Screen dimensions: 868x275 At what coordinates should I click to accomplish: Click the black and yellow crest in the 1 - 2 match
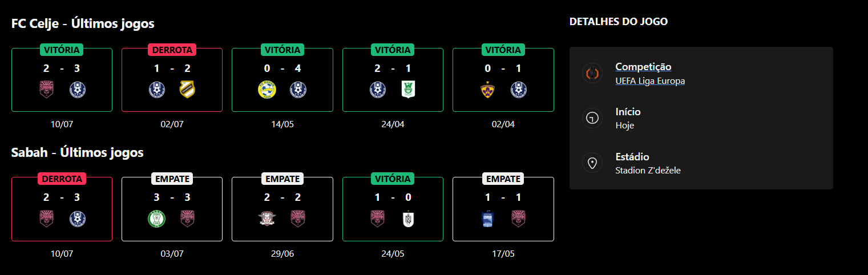point(187,90)
